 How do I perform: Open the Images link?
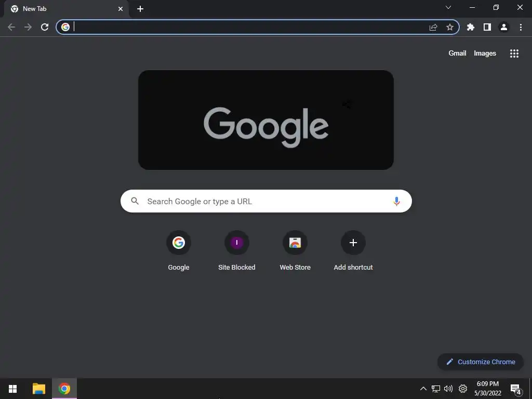[485, 54]
